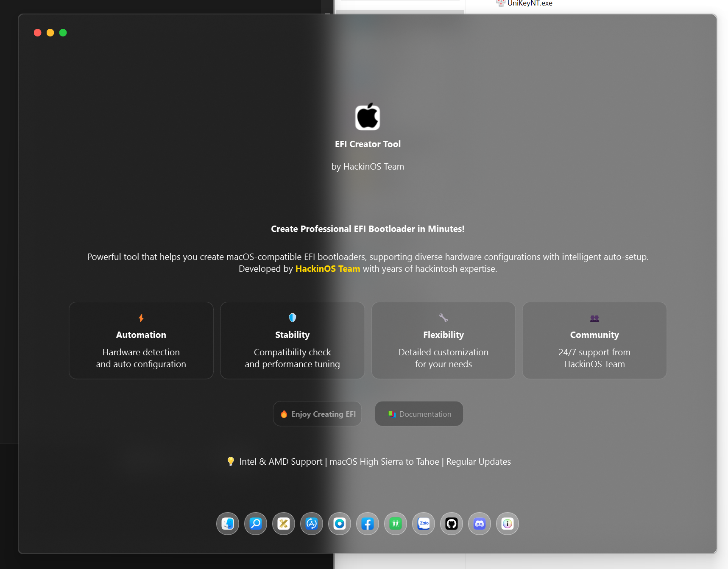Click the Apple logo icon
Screen dimensions: 728x569
(x=368, y=117)
